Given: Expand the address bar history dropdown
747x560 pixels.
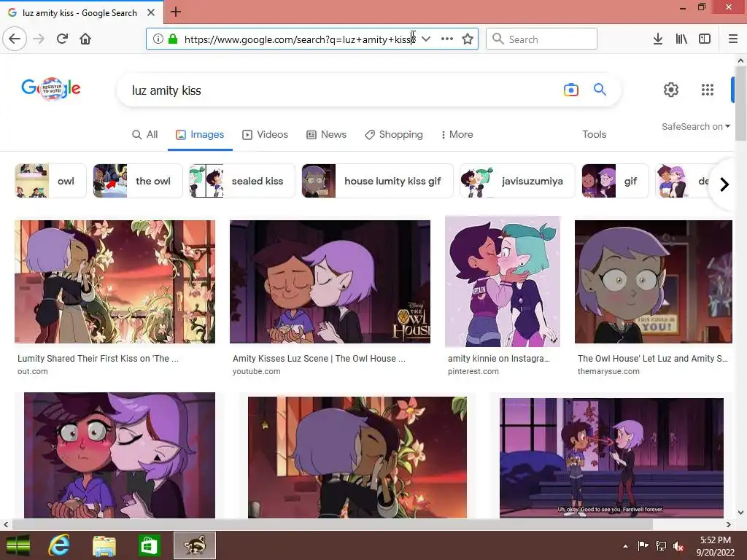Looking at the screenshot, I should pos(426,39).
